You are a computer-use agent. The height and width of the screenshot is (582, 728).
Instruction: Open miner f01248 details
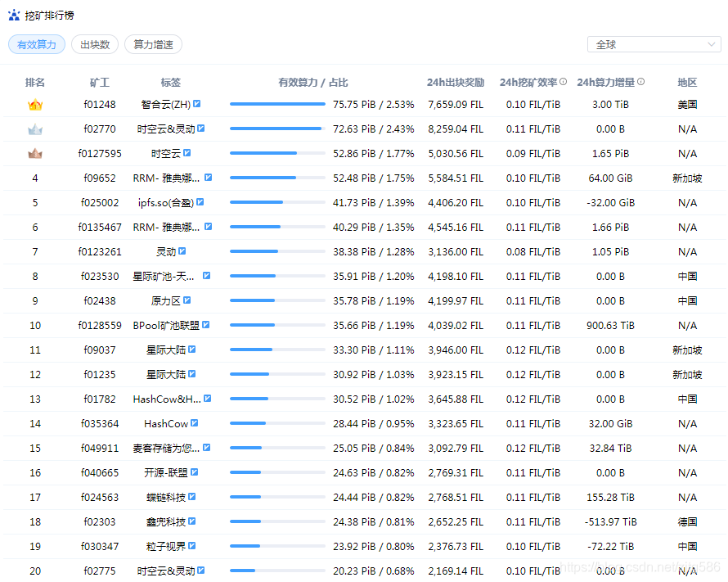click(x=100, y=105)
